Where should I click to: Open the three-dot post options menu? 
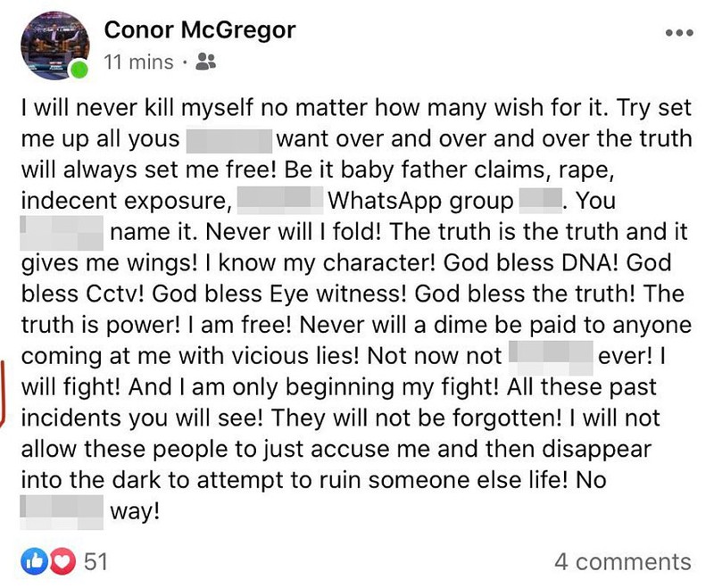pyautogui.click(x=679, y=33)
